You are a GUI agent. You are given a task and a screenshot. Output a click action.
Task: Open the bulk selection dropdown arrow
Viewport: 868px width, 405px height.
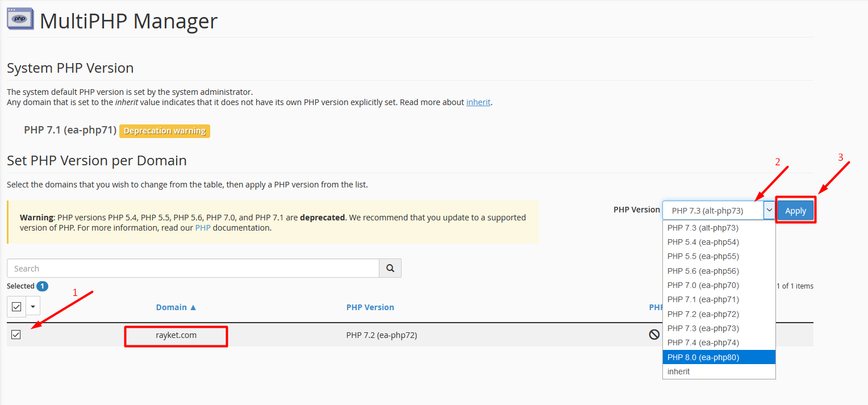pyautogui.click(x=32, y=306)
